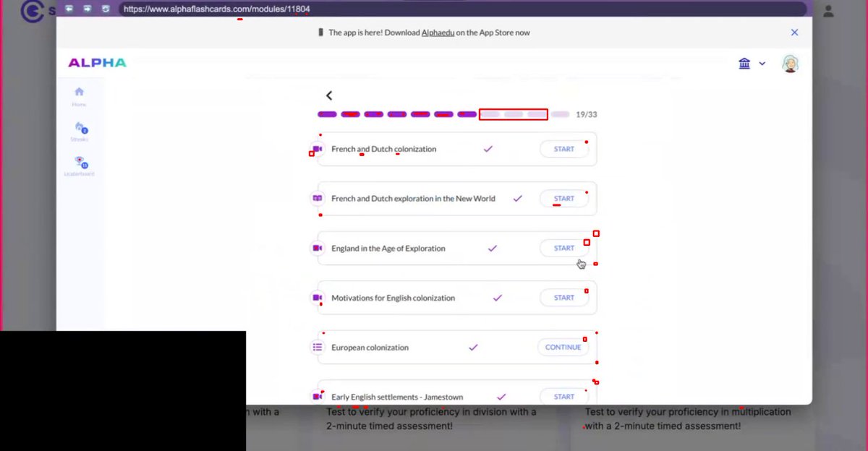Click the user account icon at top right
Screen dimensions: 868x451
click(x=829, y=11)
